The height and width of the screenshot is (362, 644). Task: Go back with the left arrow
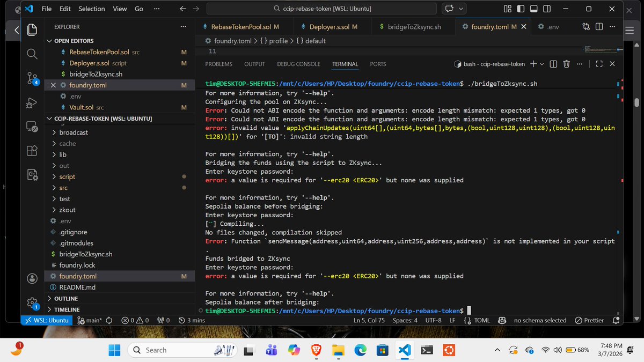(x=182, y=9)
